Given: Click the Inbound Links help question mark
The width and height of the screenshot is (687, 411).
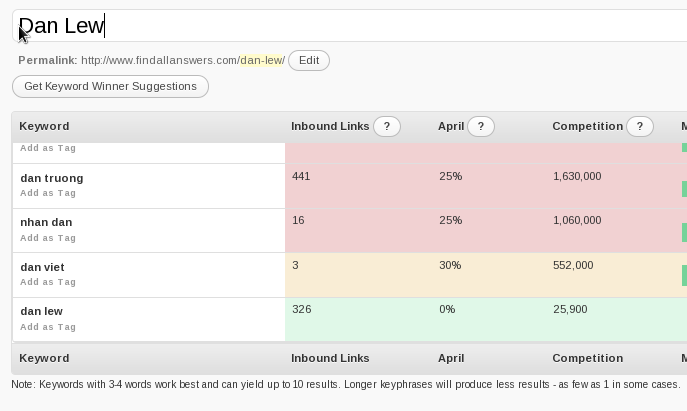Looking at the screenshot, I should [x=387, y=127].
